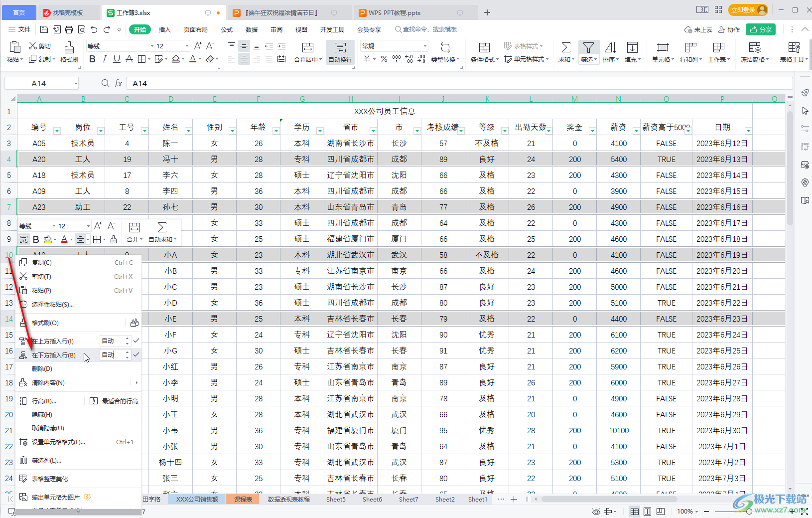Toggle Wrap Text (自动换行) button

tap(340, 52)
